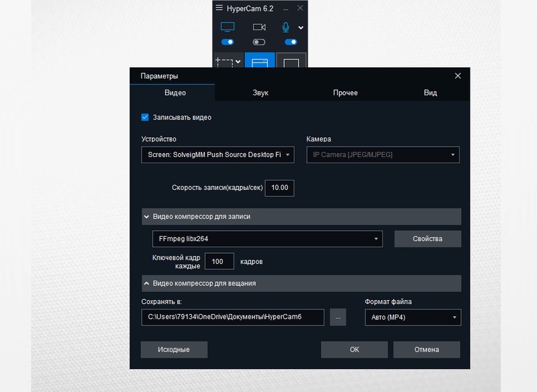Turn on the webcam recording switch

pos(259,42)
